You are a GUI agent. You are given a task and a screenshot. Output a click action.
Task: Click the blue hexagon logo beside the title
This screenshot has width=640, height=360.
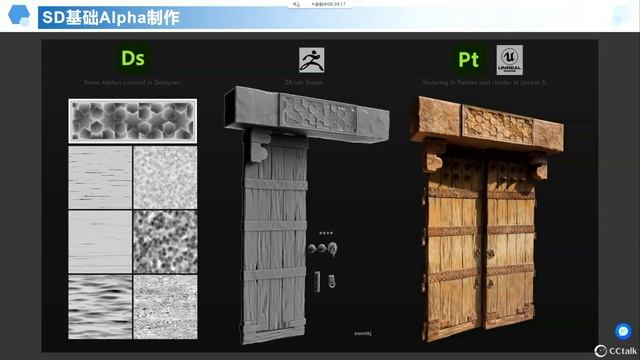point(19,15)
